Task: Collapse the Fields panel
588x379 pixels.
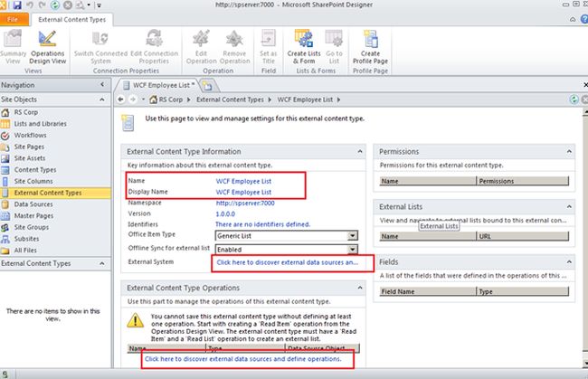Action: (569, 261)
